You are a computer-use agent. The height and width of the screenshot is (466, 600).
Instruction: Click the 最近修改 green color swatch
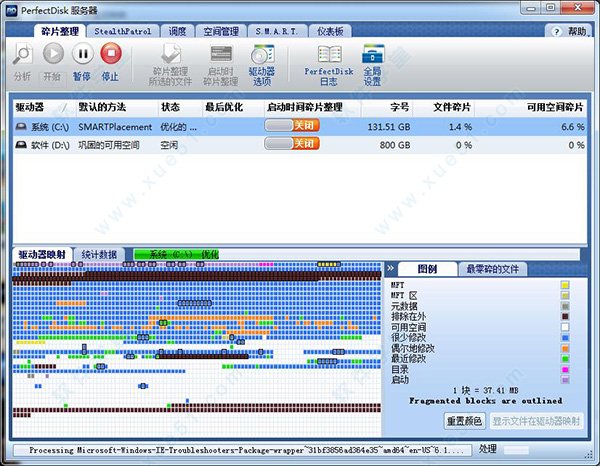[x=565, y=358]
